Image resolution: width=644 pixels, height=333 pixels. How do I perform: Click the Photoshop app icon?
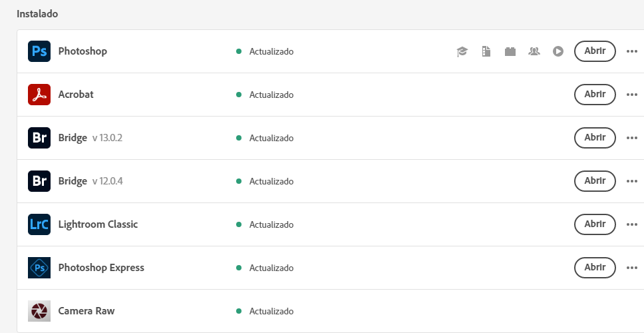click(x=39, y=51)
